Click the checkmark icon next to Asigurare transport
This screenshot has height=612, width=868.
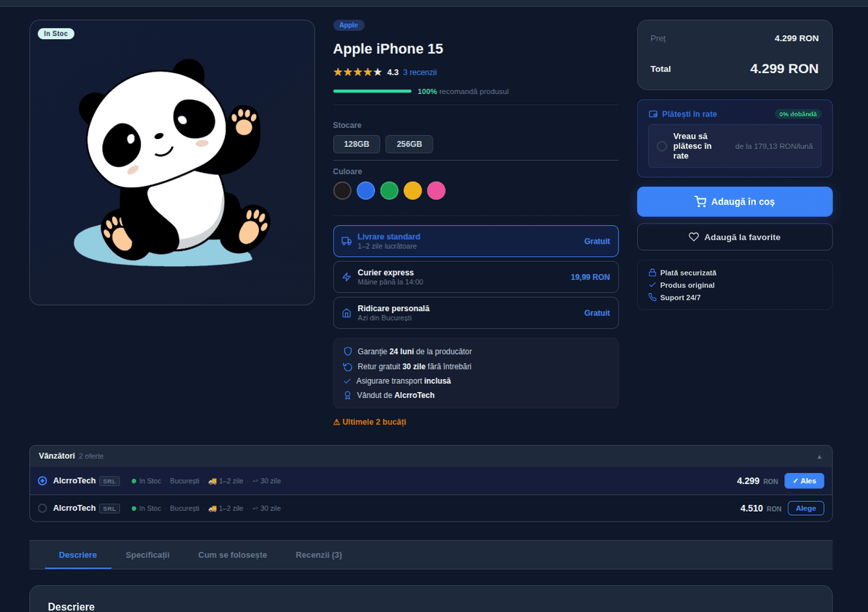coord(347,381)
